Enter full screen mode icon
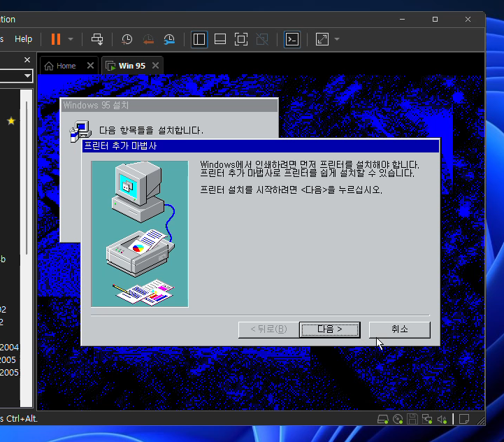 coord(241,39)
